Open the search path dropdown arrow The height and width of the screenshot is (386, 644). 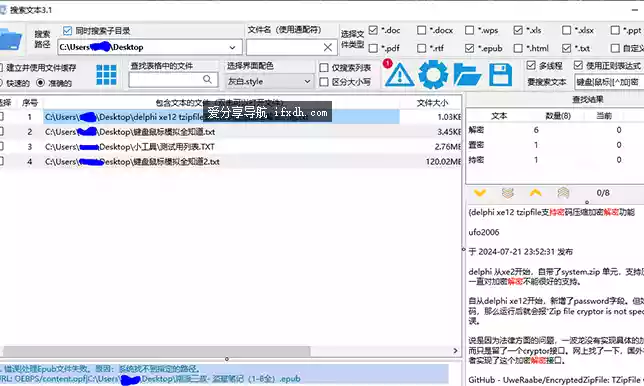232,48
